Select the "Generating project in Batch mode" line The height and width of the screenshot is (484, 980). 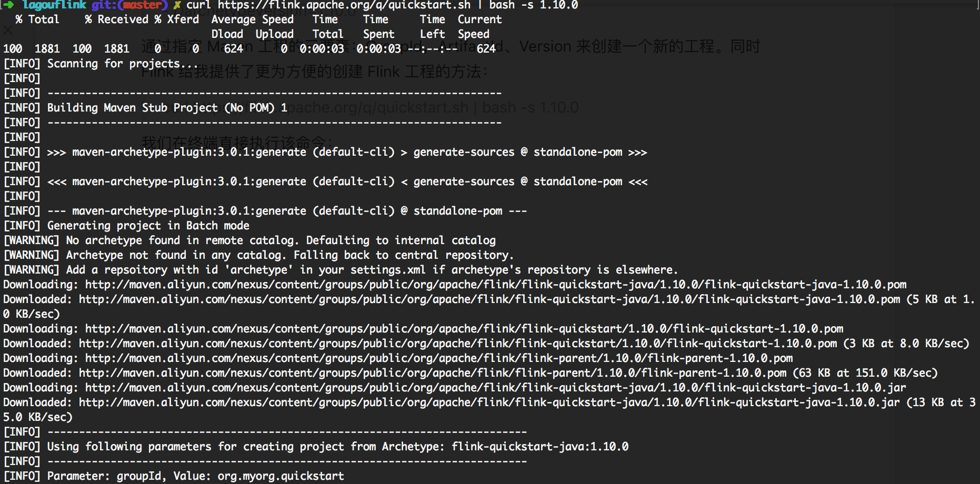pos(148,226)
